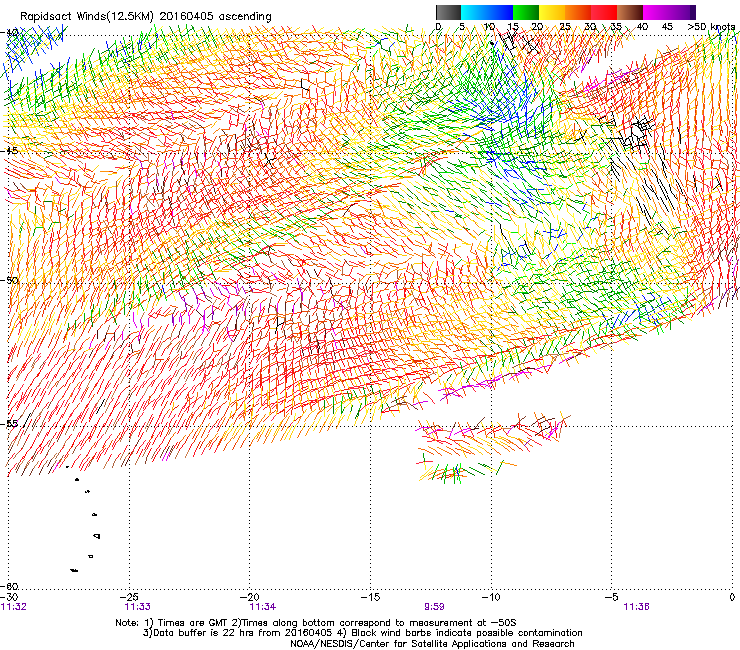Click the 11:36 time label
The image size is (740, 650).
point(636,607)
